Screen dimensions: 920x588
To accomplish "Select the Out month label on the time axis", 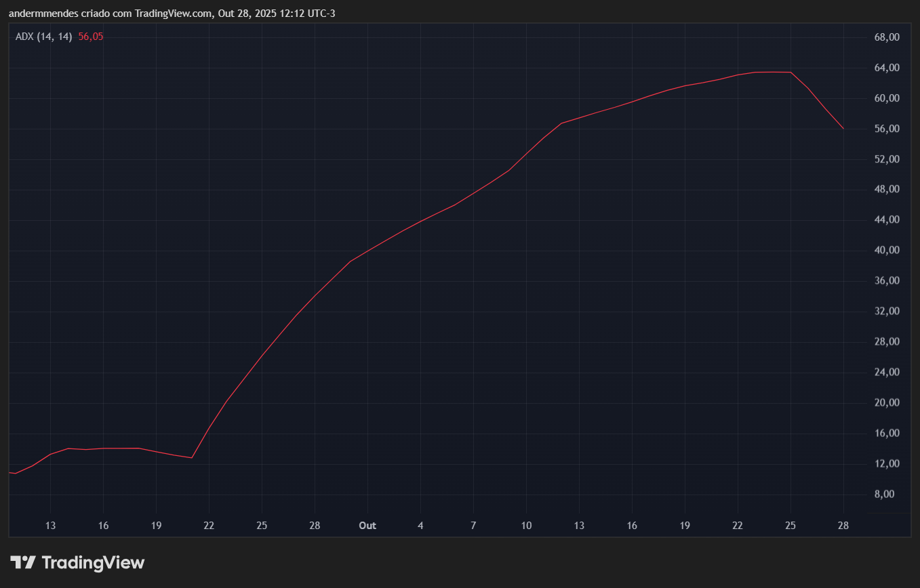I will 367,525.
